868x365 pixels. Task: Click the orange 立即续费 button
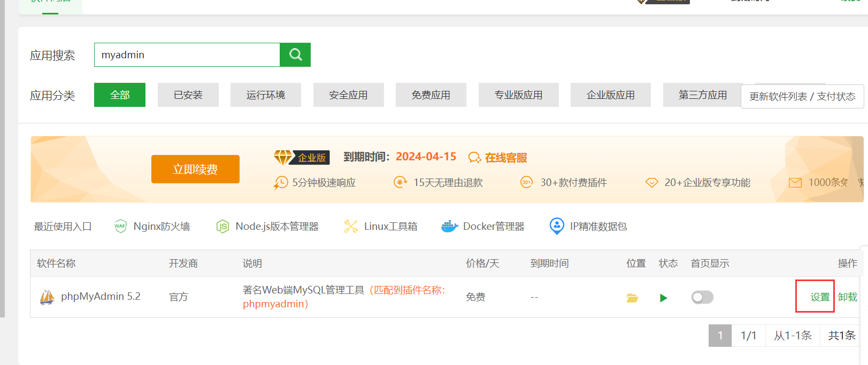195,169
